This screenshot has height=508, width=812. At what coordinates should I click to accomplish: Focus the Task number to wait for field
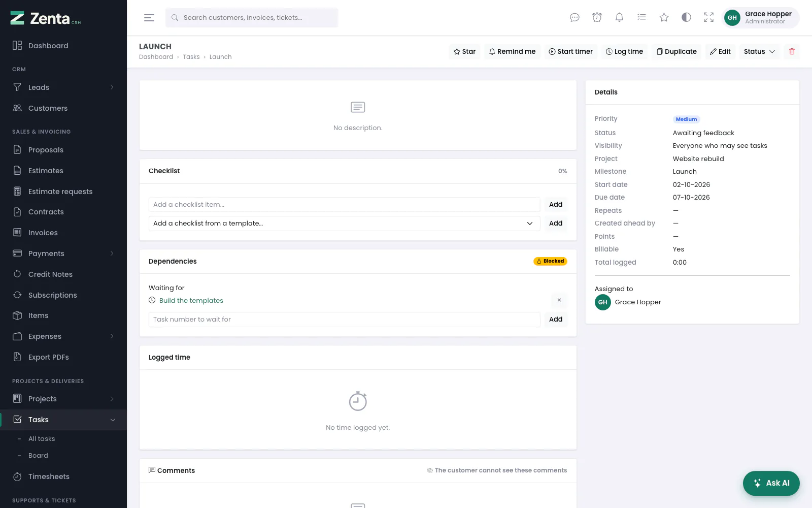tap(344, 320)
